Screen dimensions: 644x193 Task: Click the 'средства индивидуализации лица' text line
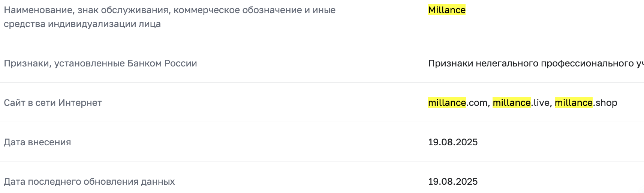point(82,24)
